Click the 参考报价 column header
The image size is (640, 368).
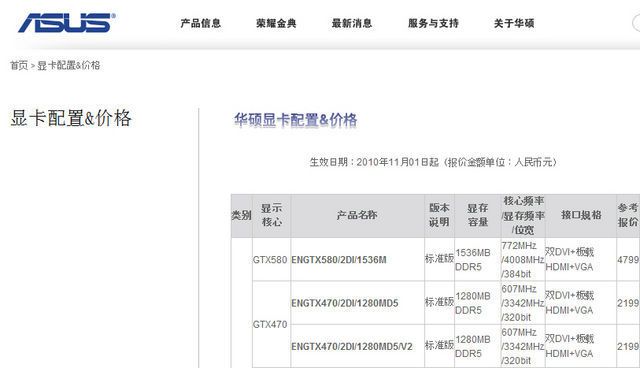(628, 215)
